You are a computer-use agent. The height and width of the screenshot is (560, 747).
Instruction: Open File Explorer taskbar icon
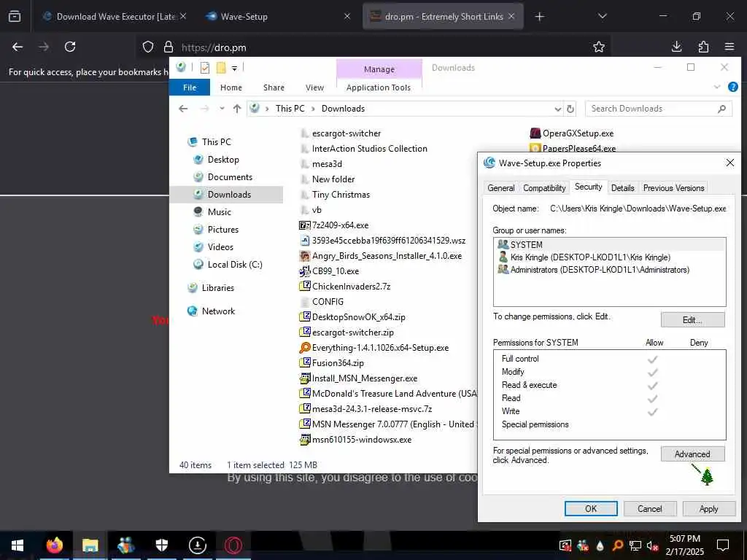90,545
